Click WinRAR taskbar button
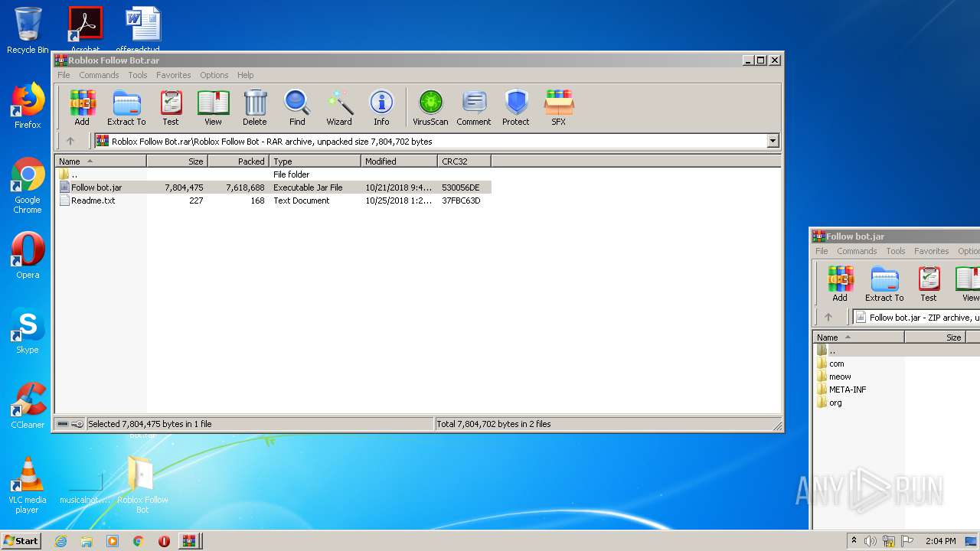The height and width of the screenshot is (551, 980). pyautogui.click(x=189, y=541)
